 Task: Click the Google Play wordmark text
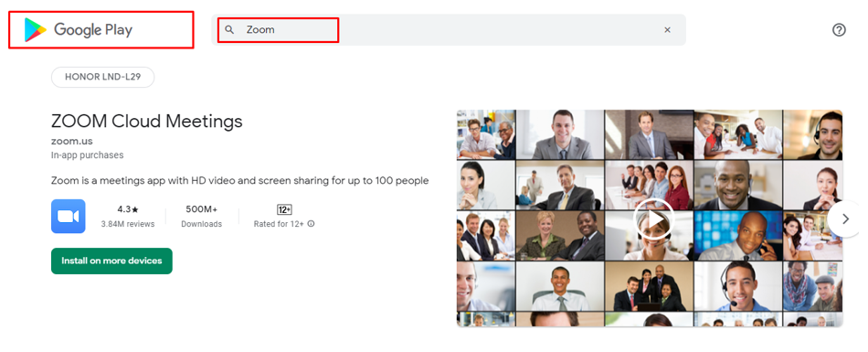click(x=93, y=30)
